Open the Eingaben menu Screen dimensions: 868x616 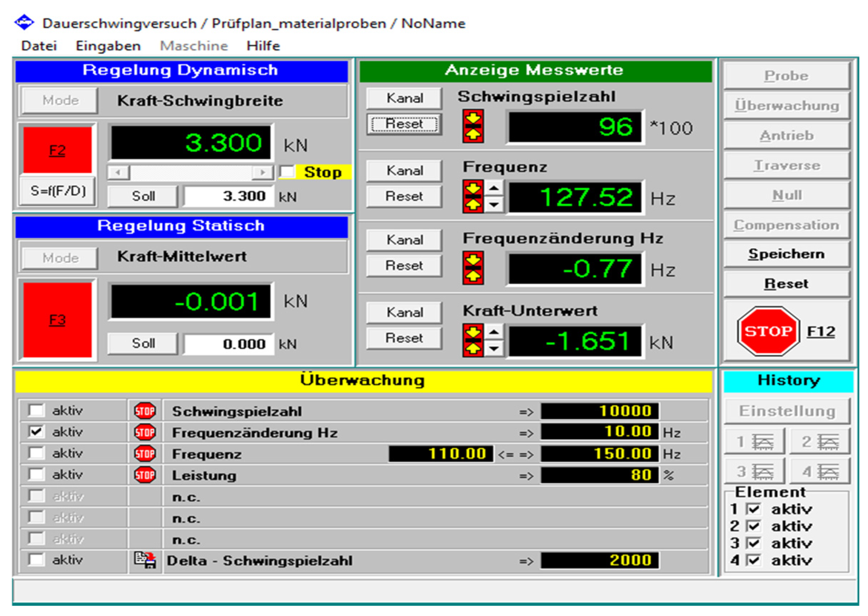(x=108, y=46)
